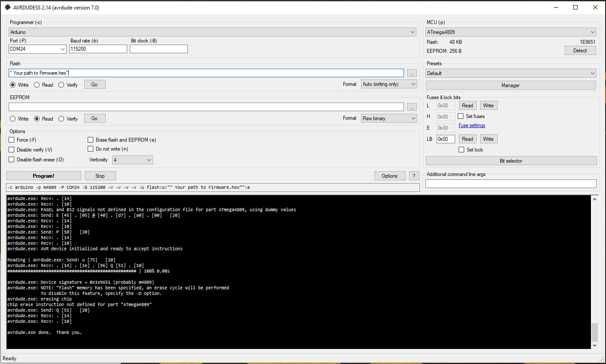Click Go in the Flash section
This screenshot has height=364, width=606.
[95, 85]
